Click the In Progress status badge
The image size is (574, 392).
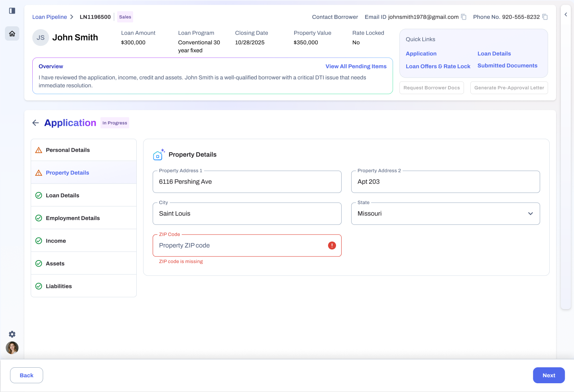(x=115, y=123)
